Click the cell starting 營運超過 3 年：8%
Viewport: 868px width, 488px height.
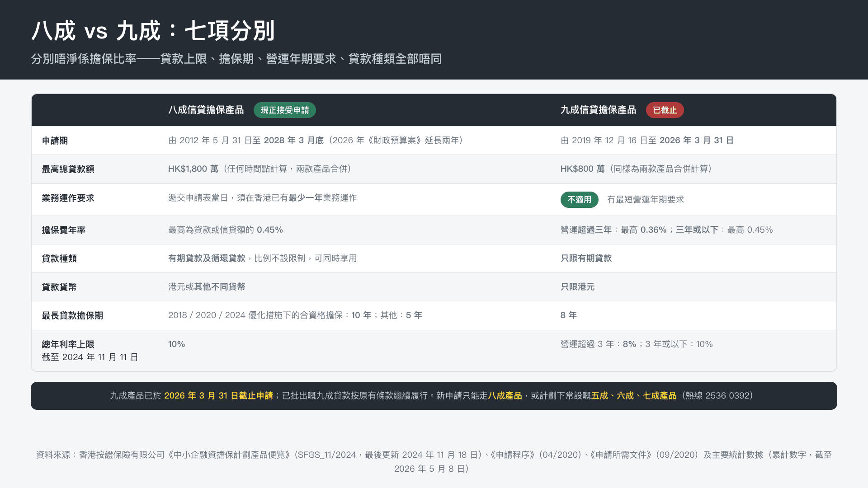(637, 344)
